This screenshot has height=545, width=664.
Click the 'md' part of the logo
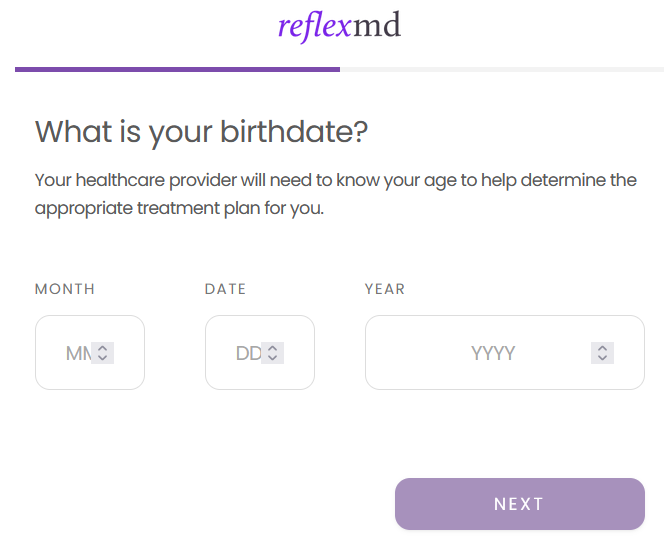pyautogui.click(x=377, y=26)
